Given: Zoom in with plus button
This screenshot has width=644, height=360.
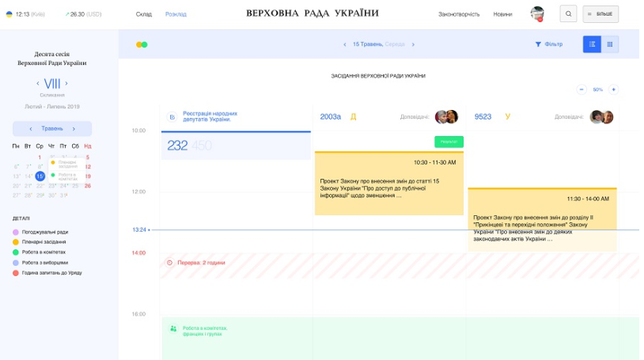Looking at the screenshot, I should tap(613, 89).
